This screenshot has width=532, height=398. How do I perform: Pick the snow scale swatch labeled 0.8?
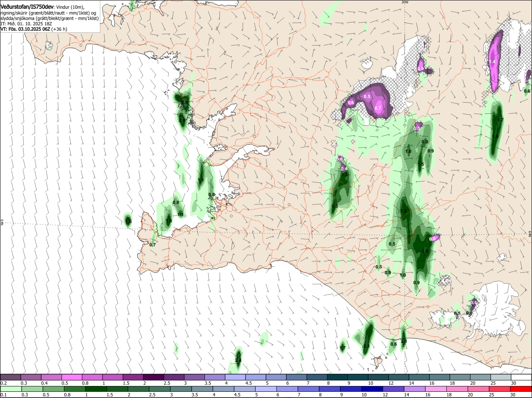click(92, 377)
